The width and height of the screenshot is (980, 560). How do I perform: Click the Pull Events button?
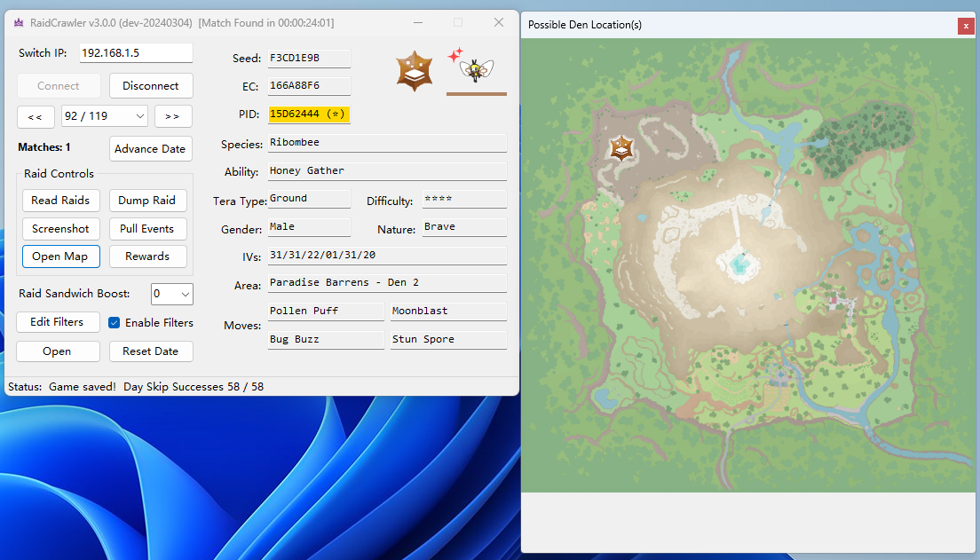click(x=147, y=229)
